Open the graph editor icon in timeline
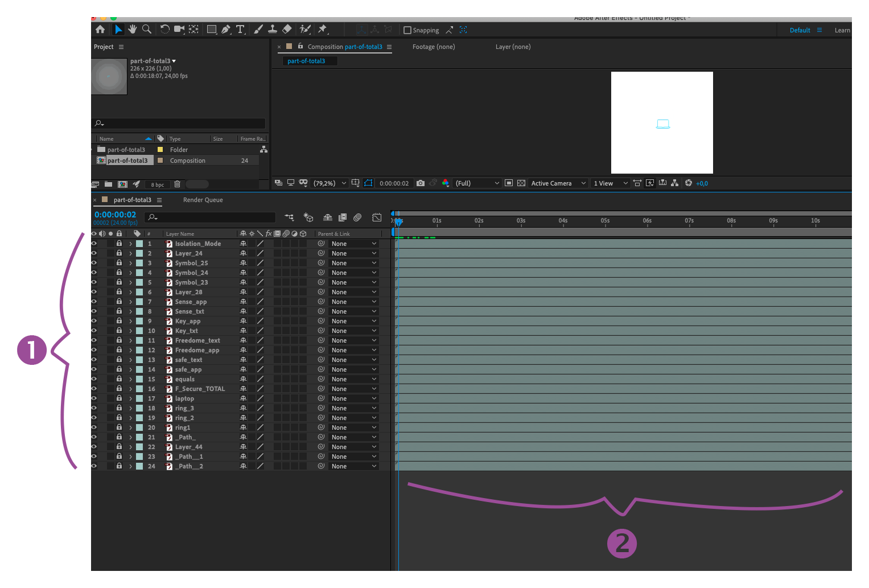 tap(377, 217)
